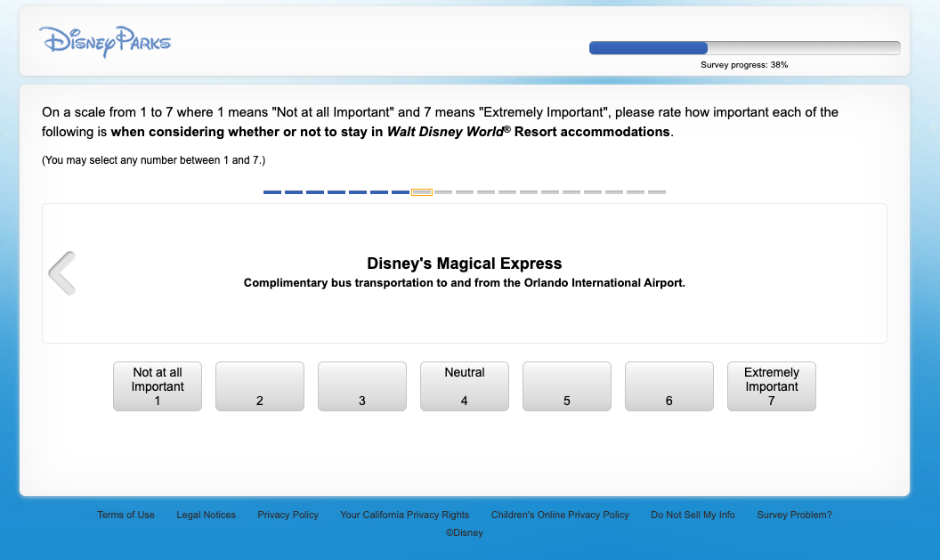Open Your California Privacy Rights
This screenshot has width=940, height=560.
405,515
